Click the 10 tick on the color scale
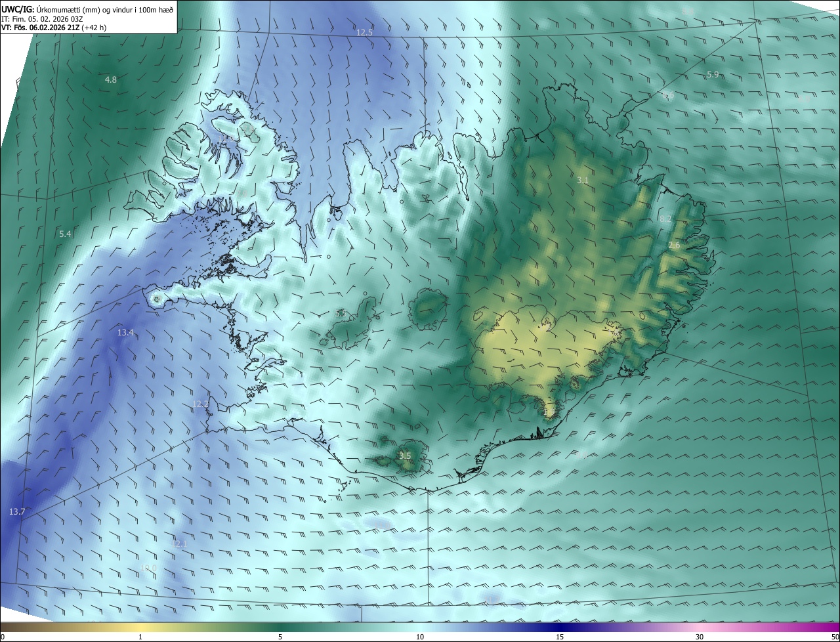 (420, 637)
